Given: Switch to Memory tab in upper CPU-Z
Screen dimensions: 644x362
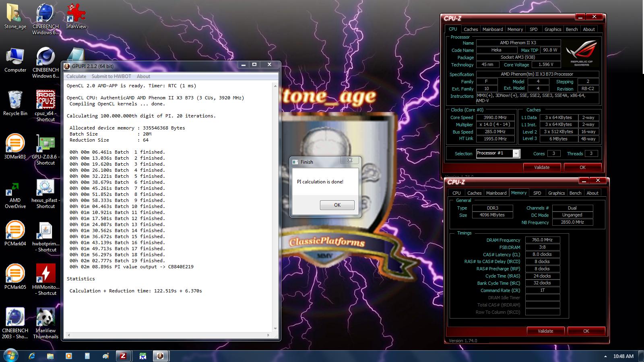Looking at the screenshot, I should tap(515, 29).
